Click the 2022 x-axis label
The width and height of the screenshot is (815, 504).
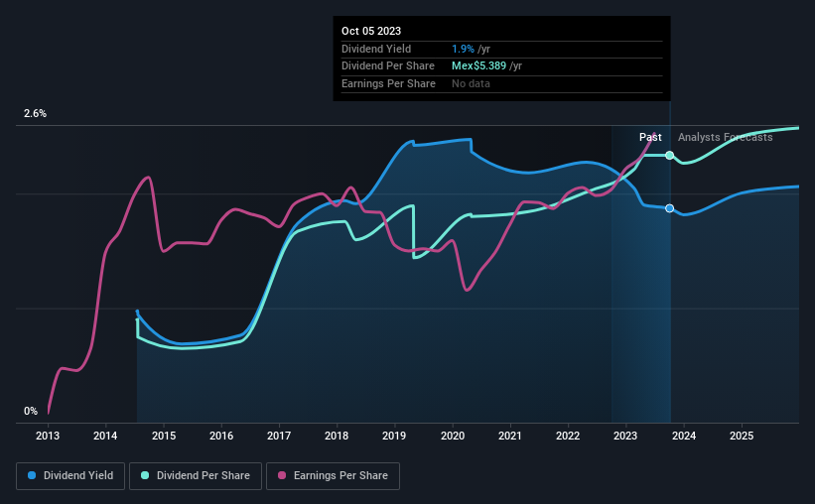[x=568, y=436]
